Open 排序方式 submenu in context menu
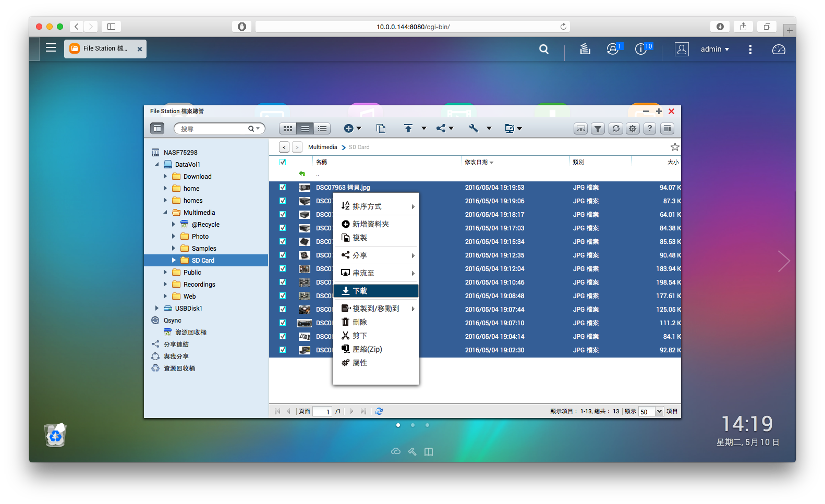The height and width of the screenshot is (504, 825). coord(376,206)
